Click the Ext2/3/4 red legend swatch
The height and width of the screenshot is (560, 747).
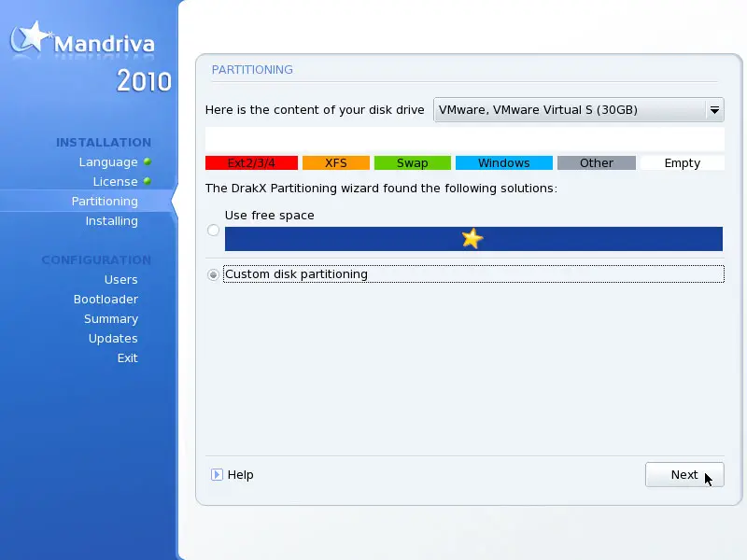251,162
